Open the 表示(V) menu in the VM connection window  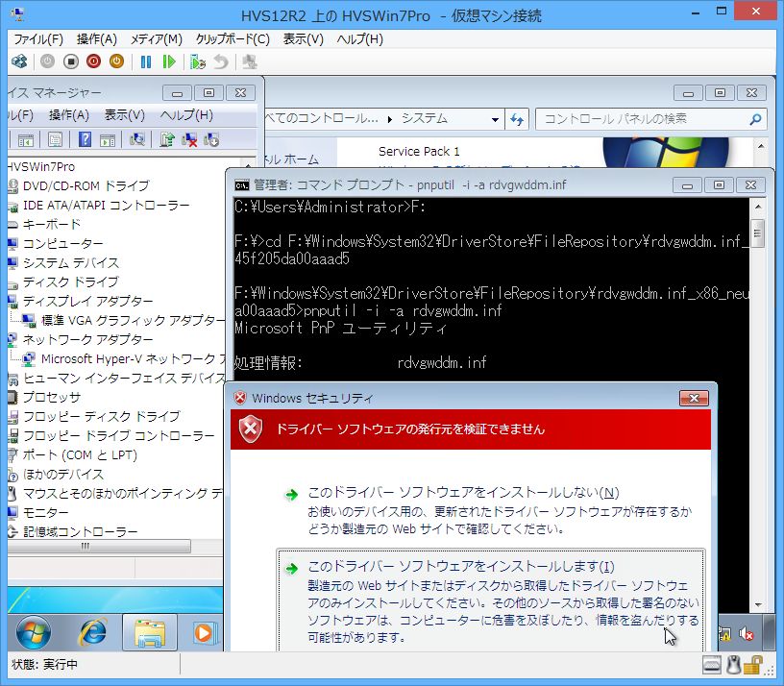pos(303,39)
